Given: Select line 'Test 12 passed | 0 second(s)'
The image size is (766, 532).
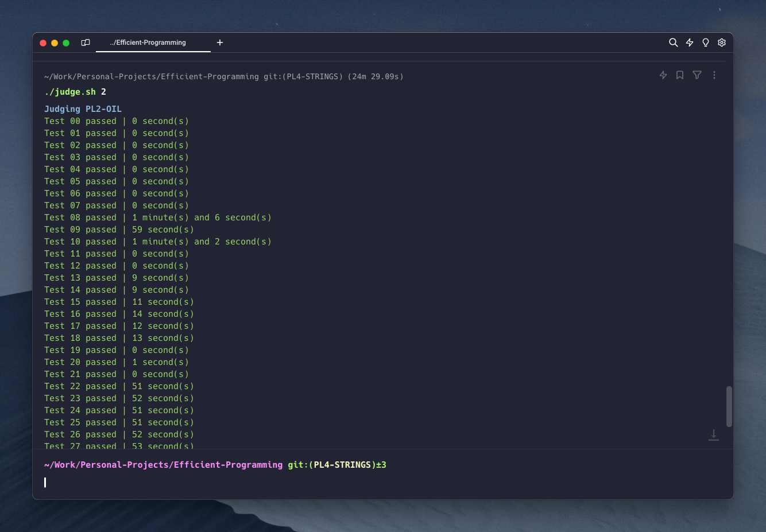Looking at the screenshot, I should [117, 266].
